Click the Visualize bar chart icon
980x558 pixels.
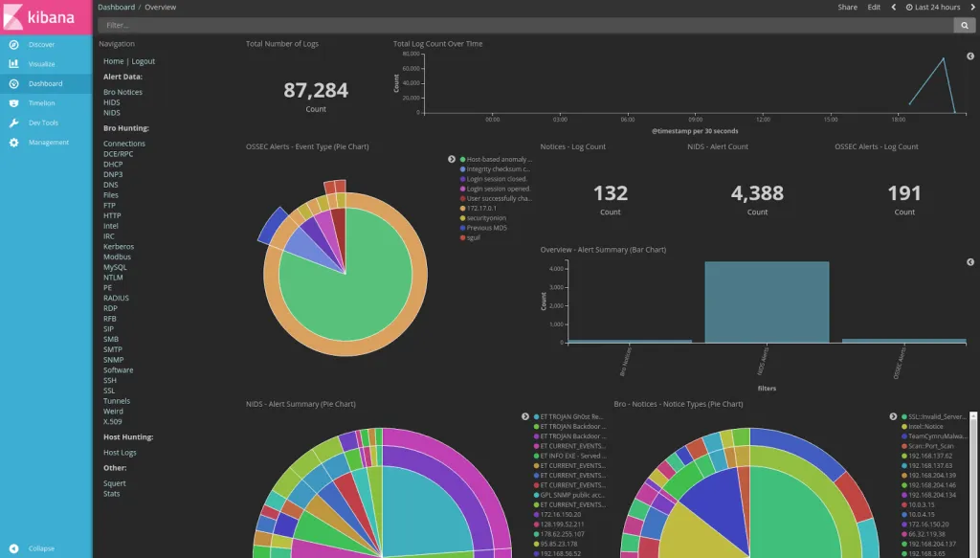coord(13,64)
